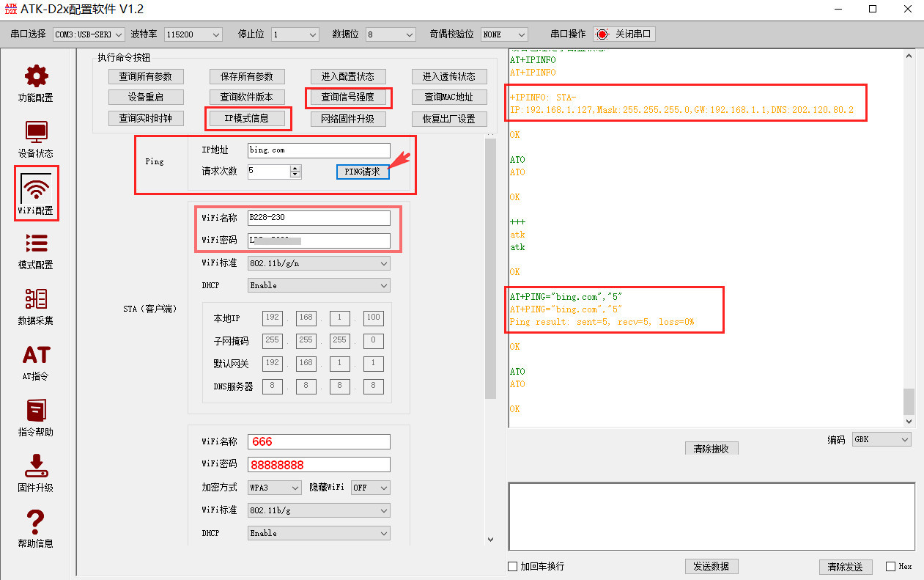Open the 加密方式 WPA3 dropdown
924x580 pixels.
pyautogui.click(x=274, y=487)
